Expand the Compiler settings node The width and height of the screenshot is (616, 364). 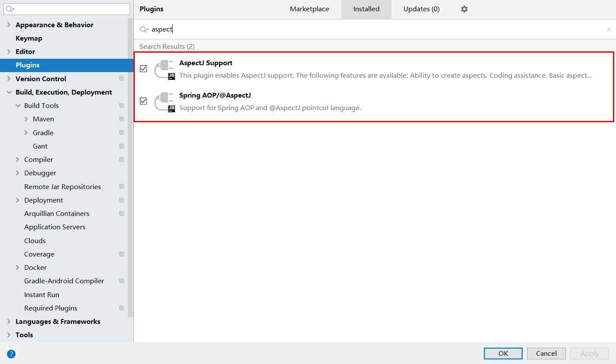click(17, 159)
